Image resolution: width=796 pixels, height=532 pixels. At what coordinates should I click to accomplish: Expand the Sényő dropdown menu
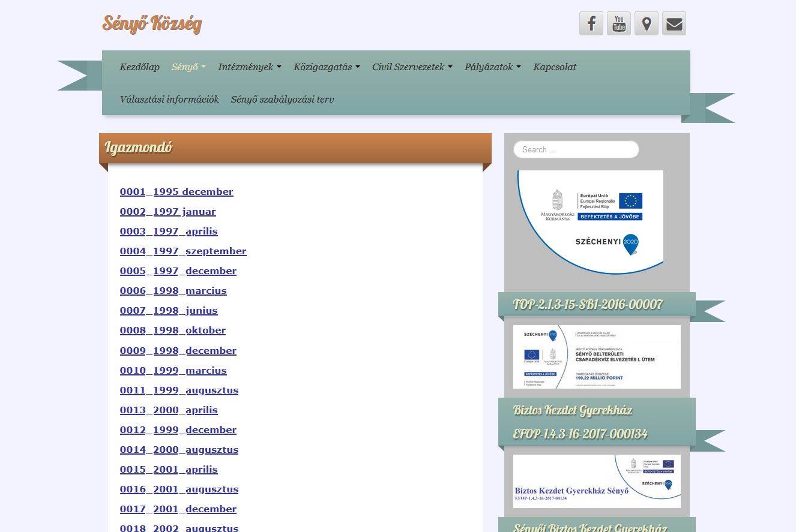pos(188,67)
